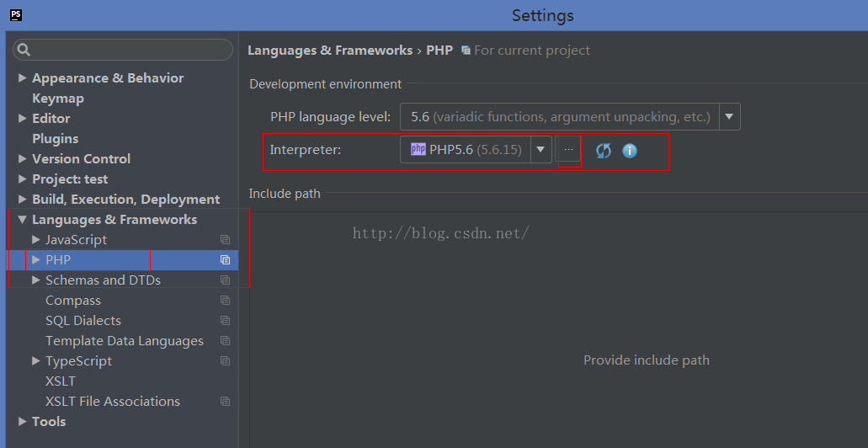Click the blue interpreter info icon
The height and width of the screenshot is (448, 868).
pyautogui.click(x=630, y=151)
